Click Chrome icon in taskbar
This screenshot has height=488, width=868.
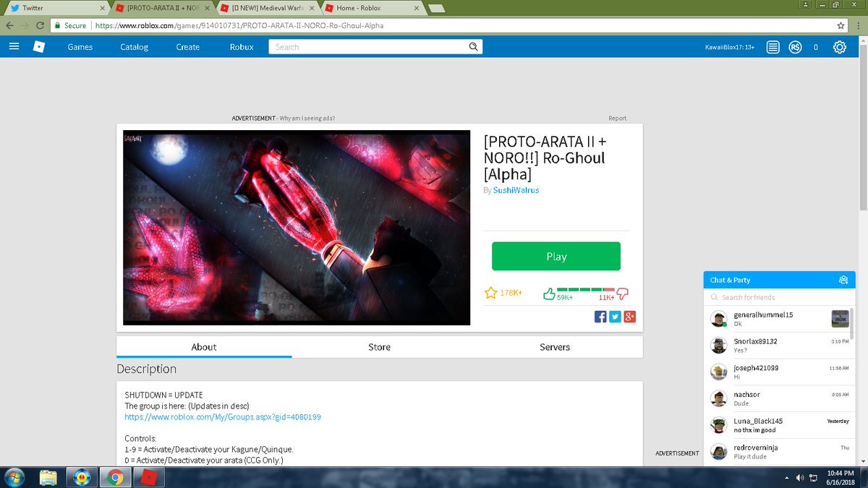tap(114, 477)
